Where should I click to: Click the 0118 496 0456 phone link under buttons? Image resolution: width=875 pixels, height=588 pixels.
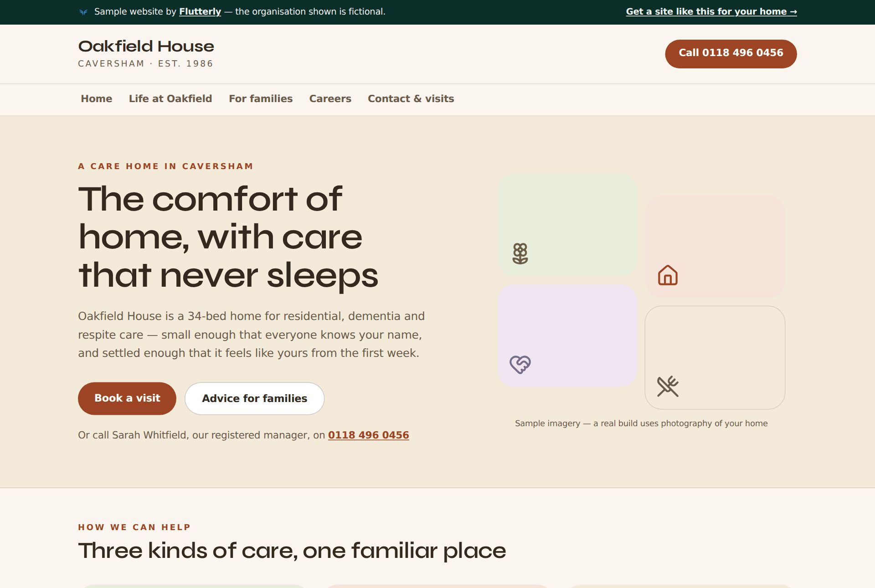(369, 435)
